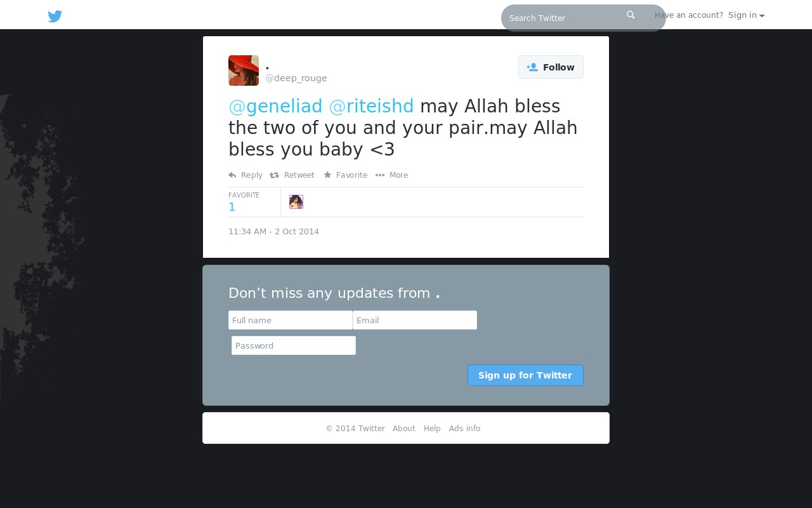Follow the @deep_rouge account
Screen dimensions: 812x508
551,67
